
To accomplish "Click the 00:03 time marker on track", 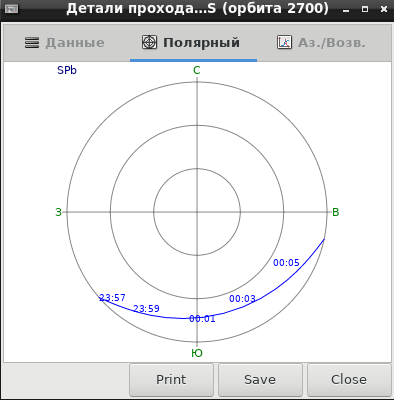I will [x=242, y=299].
